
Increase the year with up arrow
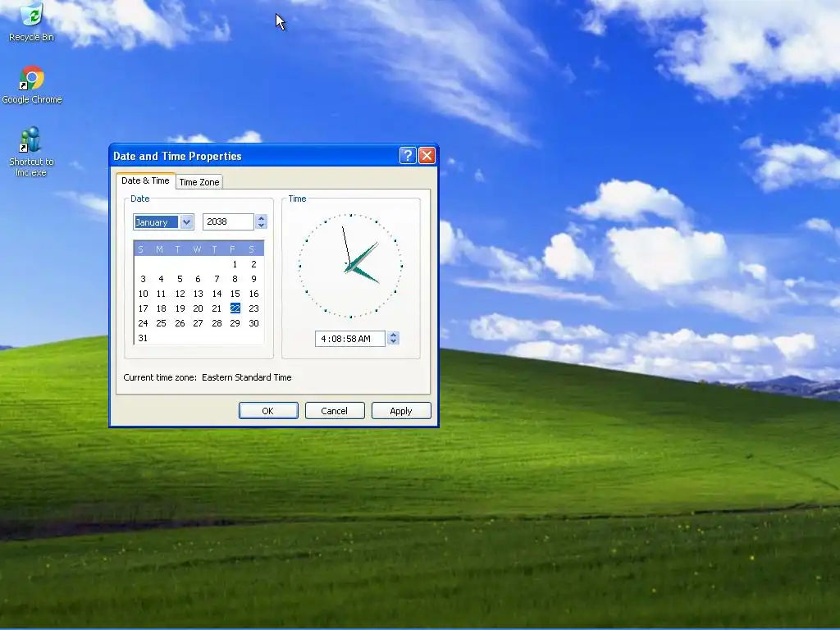261,218
